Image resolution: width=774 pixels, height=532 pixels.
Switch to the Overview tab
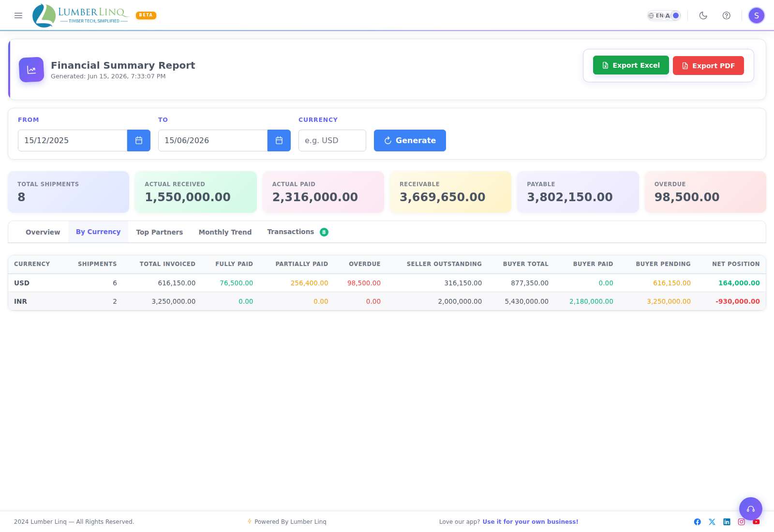coord(43,232)
